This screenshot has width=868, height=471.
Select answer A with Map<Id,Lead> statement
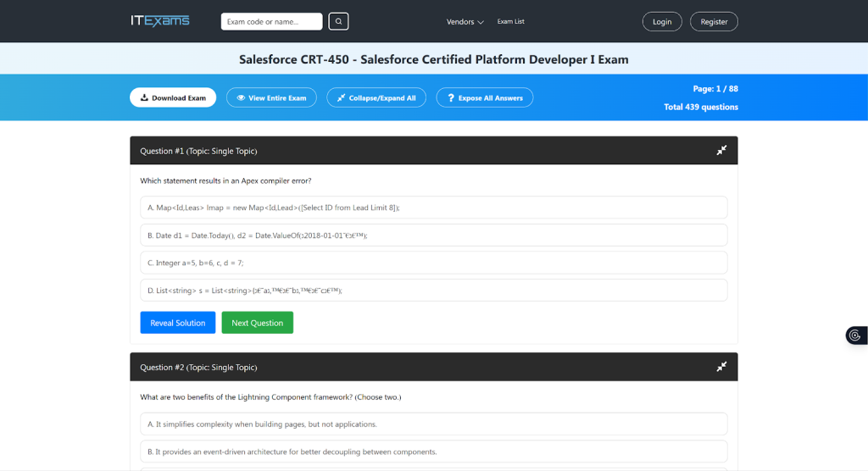point(433,208)
